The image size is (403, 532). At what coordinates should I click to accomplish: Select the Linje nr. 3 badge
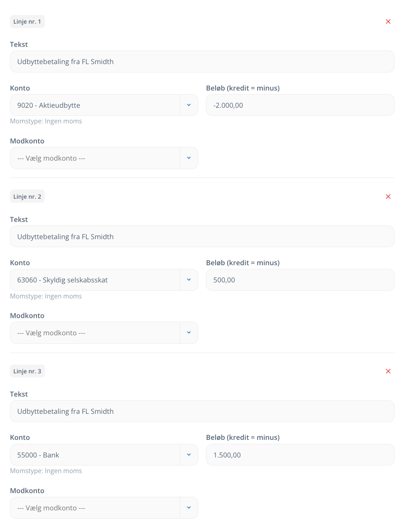27,371
